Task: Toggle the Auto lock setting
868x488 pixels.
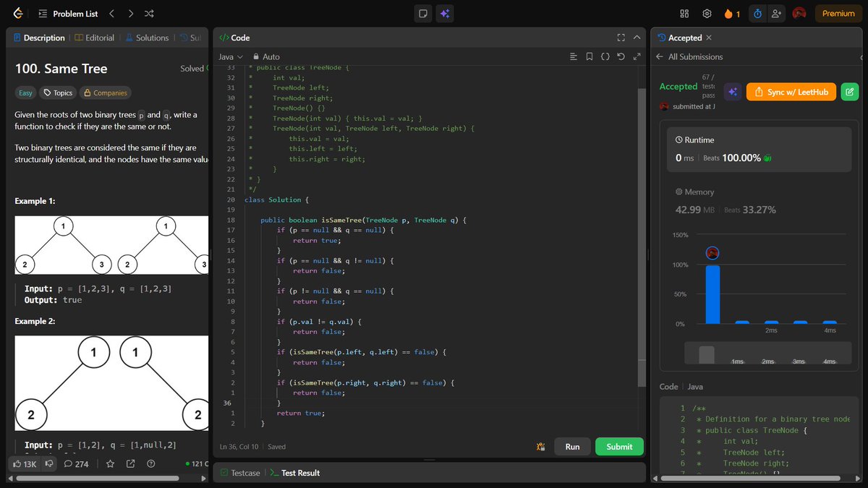Action: (266, 56)
